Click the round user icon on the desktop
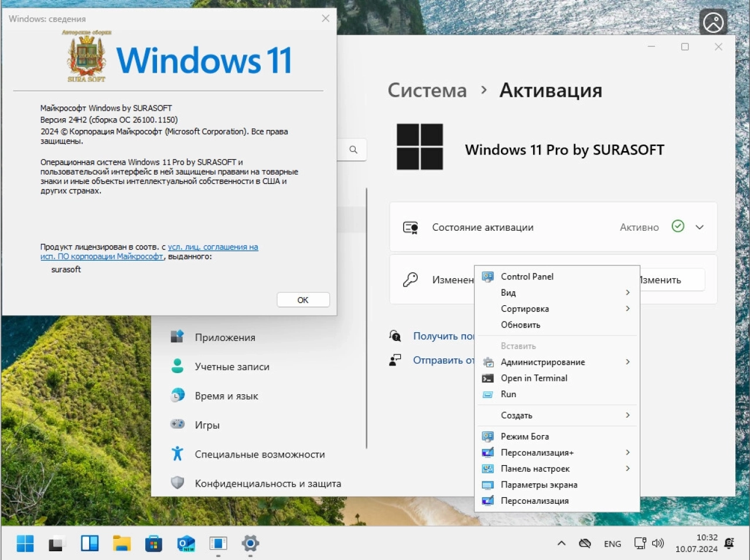750x560 pixels. pyautogui.click(x=714, y=23)
